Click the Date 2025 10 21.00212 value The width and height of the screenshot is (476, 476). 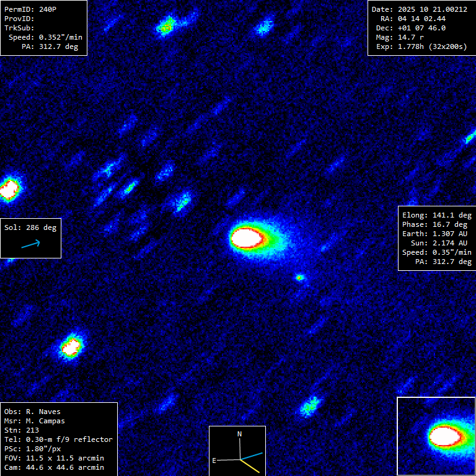(x=420, y=9)
